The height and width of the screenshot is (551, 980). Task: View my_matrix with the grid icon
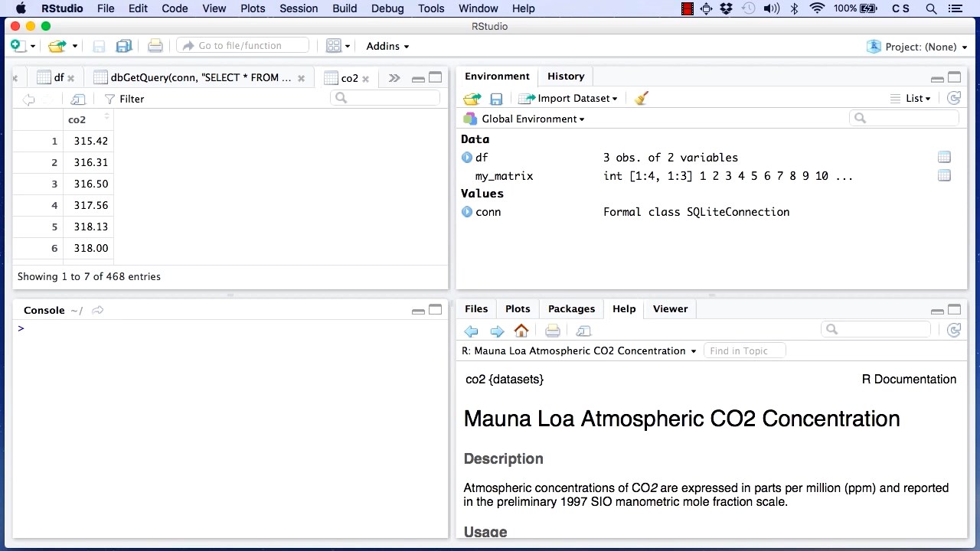coord(944,176)
